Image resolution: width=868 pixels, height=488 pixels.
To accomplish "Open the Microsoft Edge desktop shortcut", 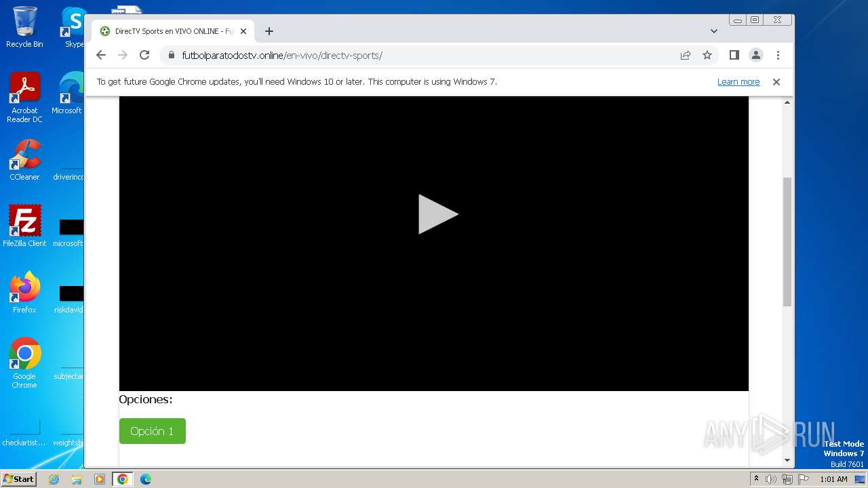I will click(x=69, y=94).
